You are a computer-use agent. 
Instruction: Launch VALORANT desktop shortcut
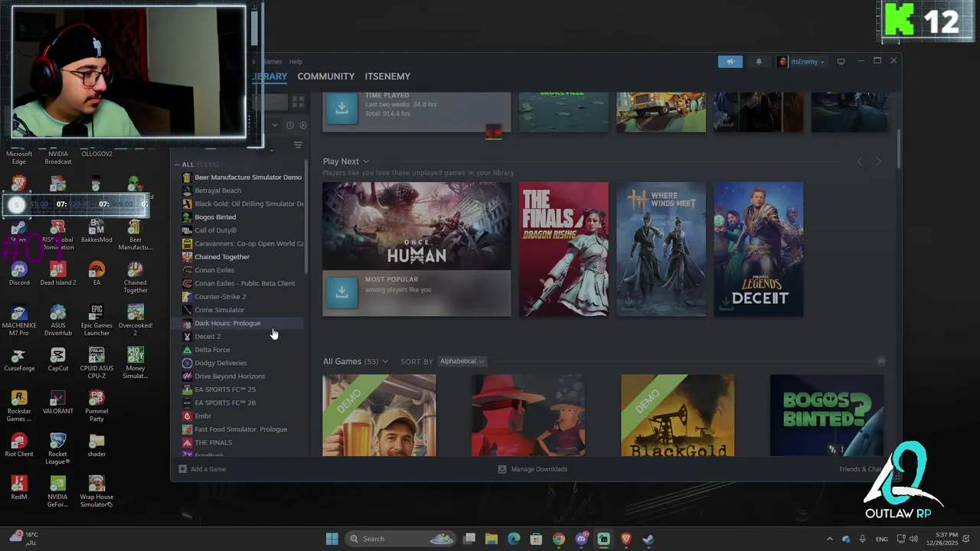[57, 403]
